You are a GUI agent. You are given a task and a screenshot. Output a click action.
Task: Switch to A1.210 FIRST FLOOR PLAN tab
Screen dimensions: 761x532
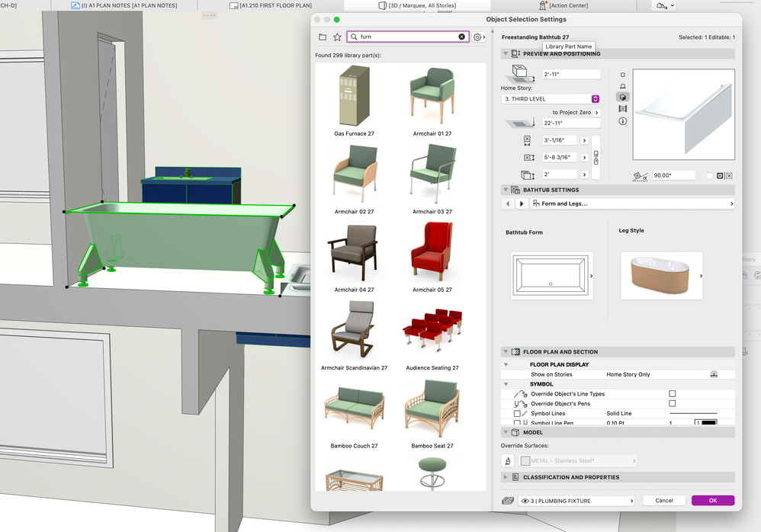[x=271, y=5]
